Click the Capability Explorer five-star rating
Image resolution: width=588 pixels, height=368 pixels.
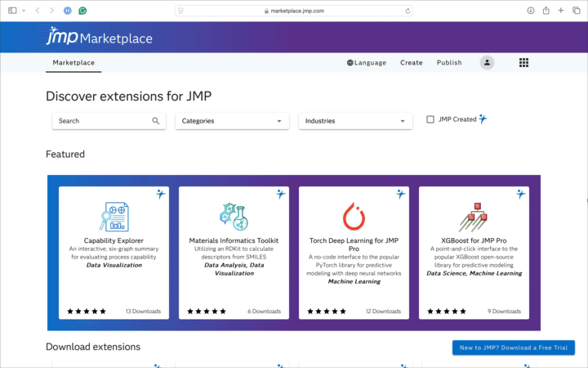coord(87,312)
